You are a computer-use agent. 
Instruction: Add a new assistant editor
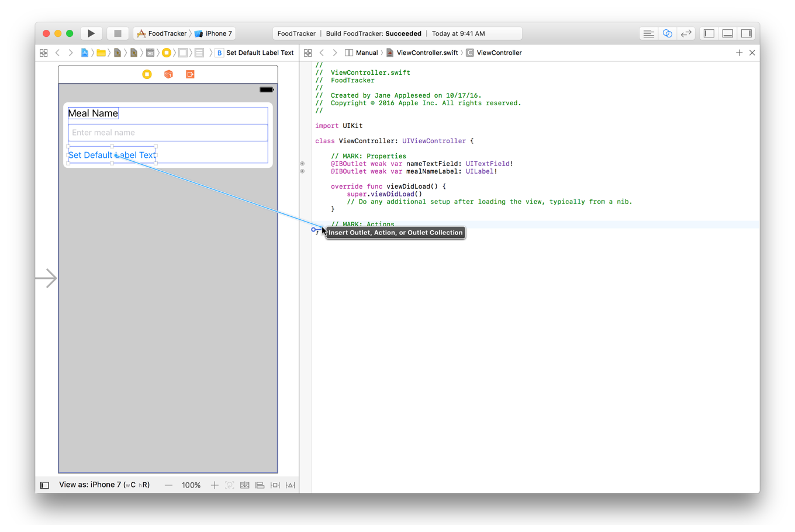[739, 53]
